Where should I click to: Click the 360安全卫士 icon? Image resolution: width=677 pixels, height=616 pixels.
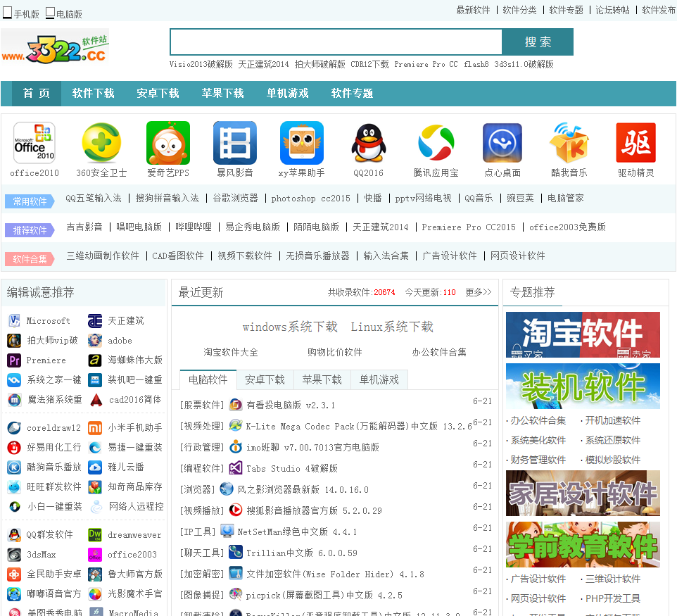(101, 143)
